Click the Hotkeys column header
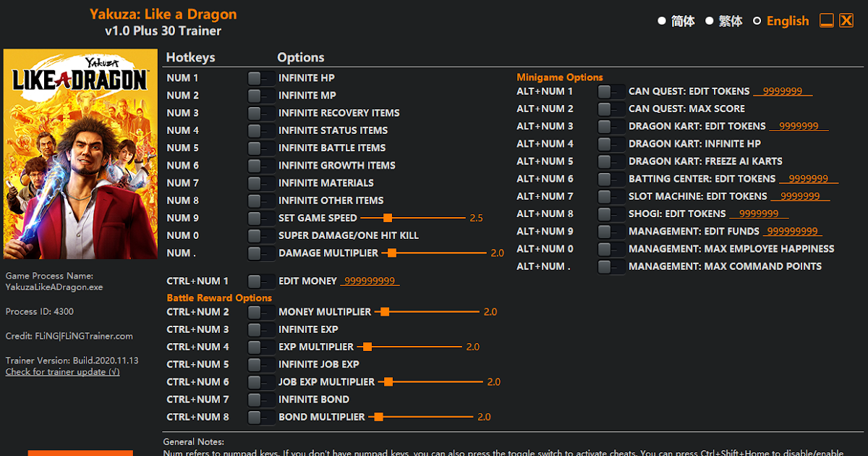 [190, 57]
